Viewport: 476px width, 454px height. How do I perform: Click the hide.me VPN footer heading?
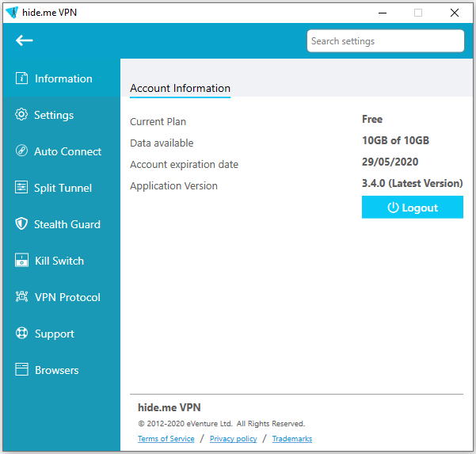tap(169, 407)
